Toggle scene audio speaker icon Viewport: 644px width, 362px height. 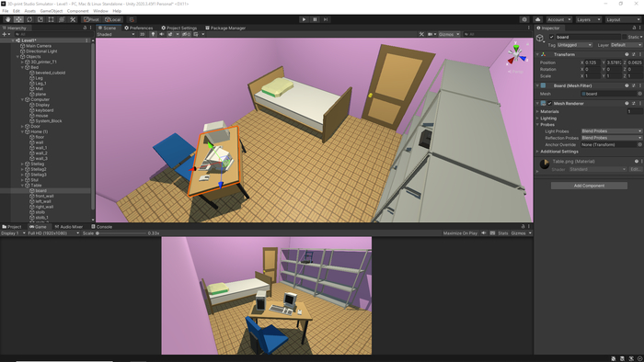coord(161,34)
